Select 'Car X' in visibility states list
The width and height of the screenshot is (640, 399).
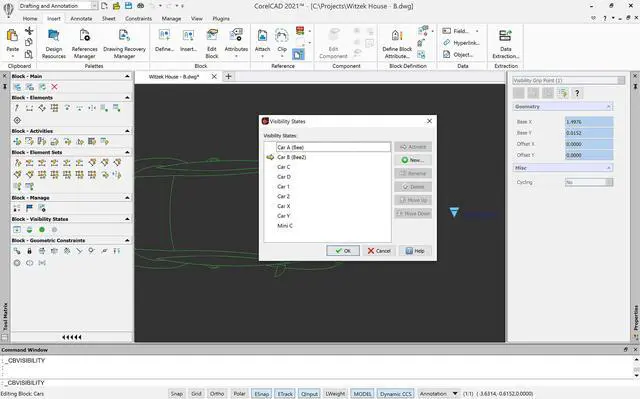(x=284, y=206)
